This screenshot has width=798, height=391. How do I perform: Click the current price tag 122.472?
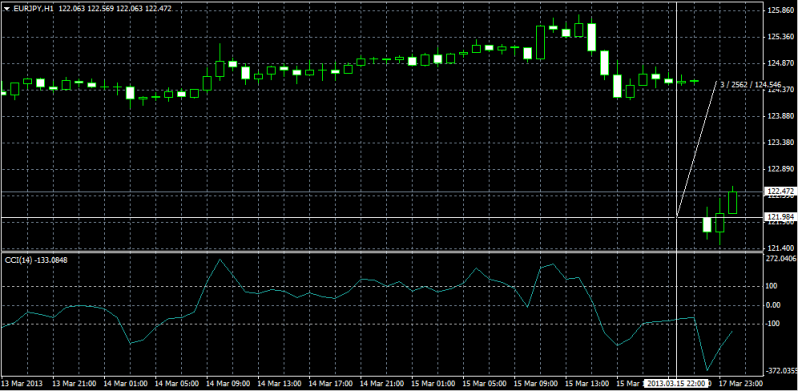click(x=781, y=191)
